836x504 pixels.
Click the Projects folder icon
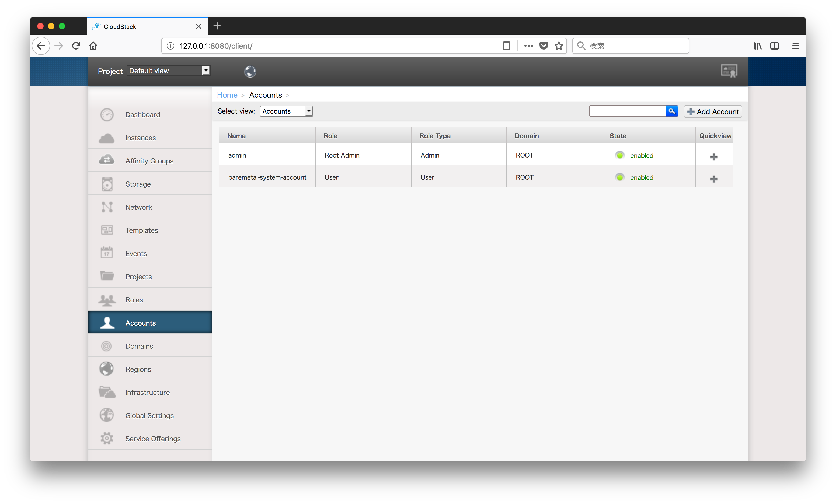pyautogui.click(x=107, y=276)
